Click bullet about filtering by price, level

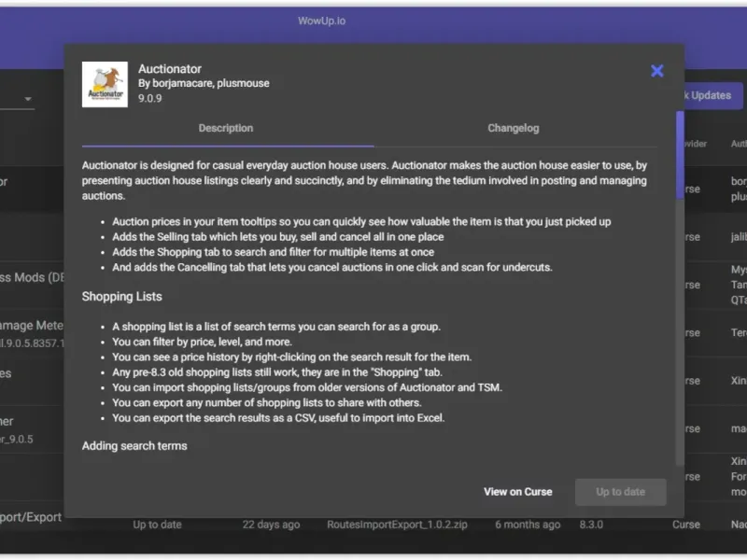(x=202, y=342)
